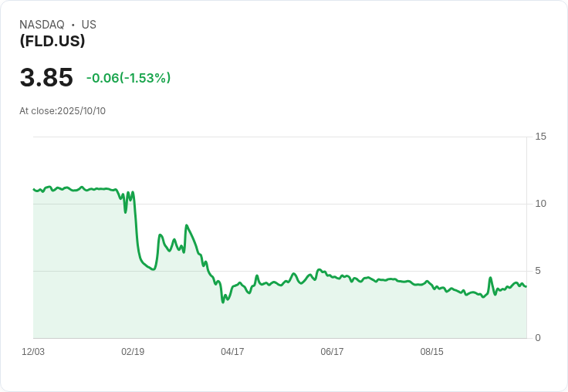Select the (FLD.US) ticker title
Image resolution: width=568 pixels, height=392 pixels.
tap(52, 42)
